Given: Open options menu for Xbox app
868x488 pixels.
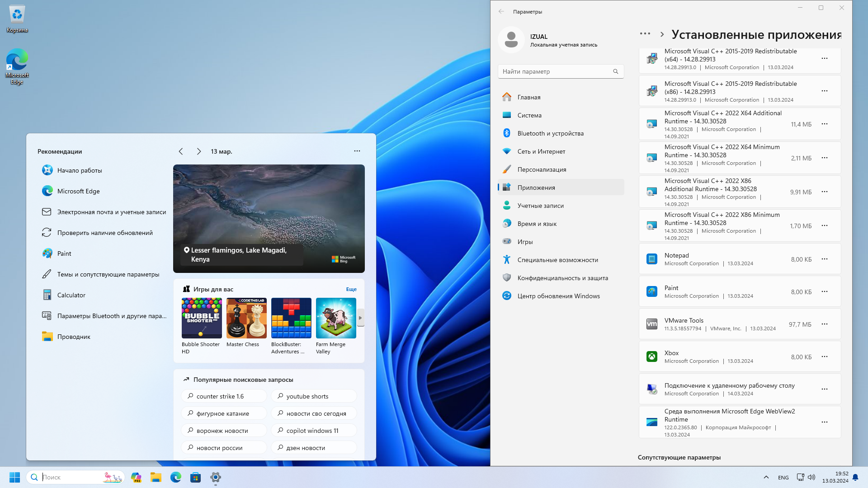Looking at the screenshot, I should 825,357.
